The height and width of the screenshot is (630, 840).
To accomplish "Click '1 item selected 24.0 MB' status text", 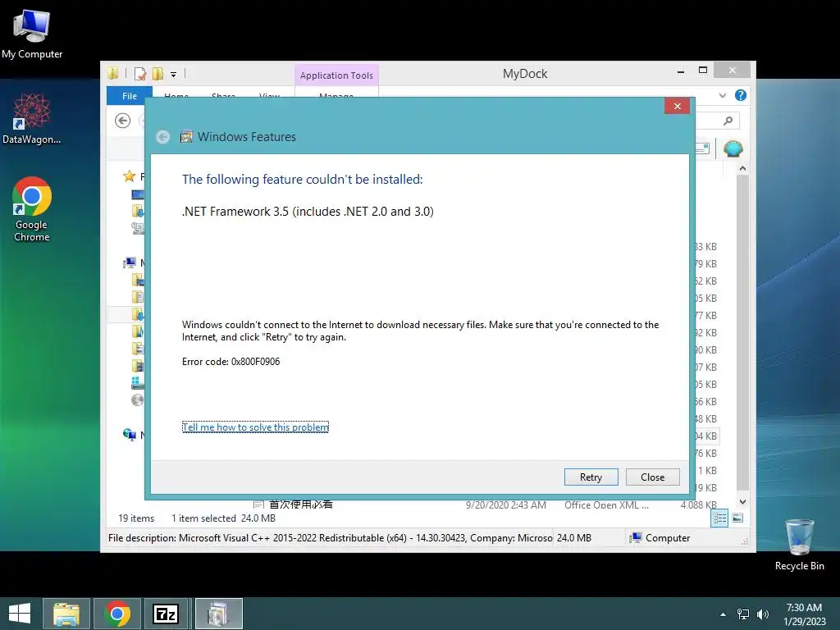I will click(223, 518).
